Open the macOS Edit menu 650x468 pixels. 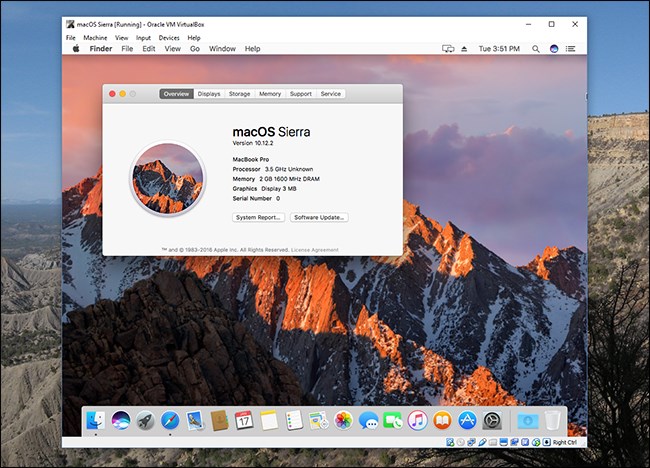click(x=149, y=48)
